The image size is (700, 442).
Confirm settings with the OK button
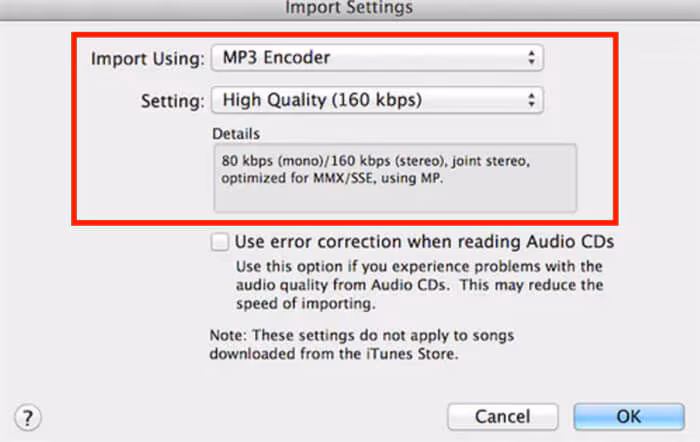(x=628, y=416)
